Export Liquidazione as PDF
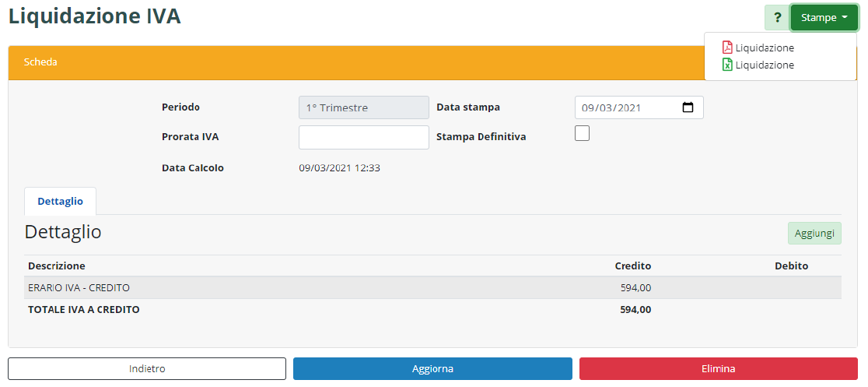The height and width of the screenshot is (387, 868). [758, 47]
